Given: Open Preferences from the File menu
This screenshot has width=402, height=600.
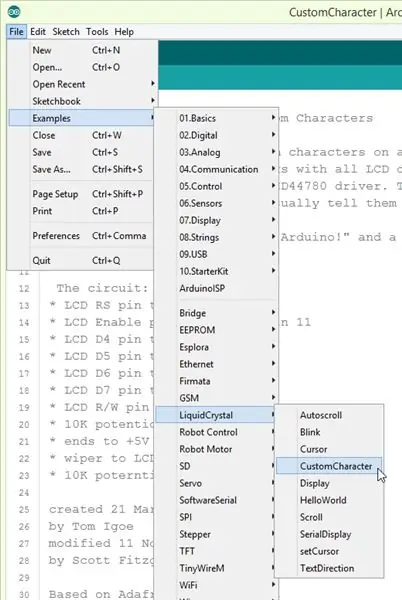Looking at the screenshot, I should (x=82, y=236).
